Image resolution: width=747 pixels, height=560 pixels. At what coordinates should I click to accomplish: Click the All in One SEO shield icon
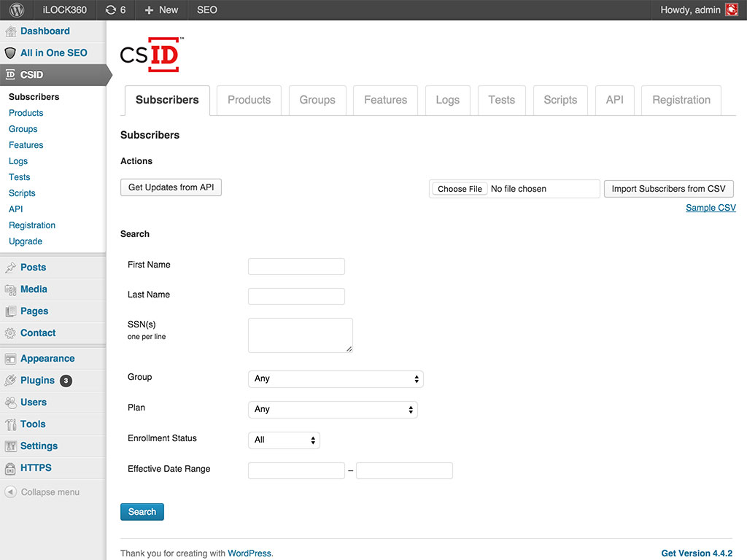click(x=10, y=52)
